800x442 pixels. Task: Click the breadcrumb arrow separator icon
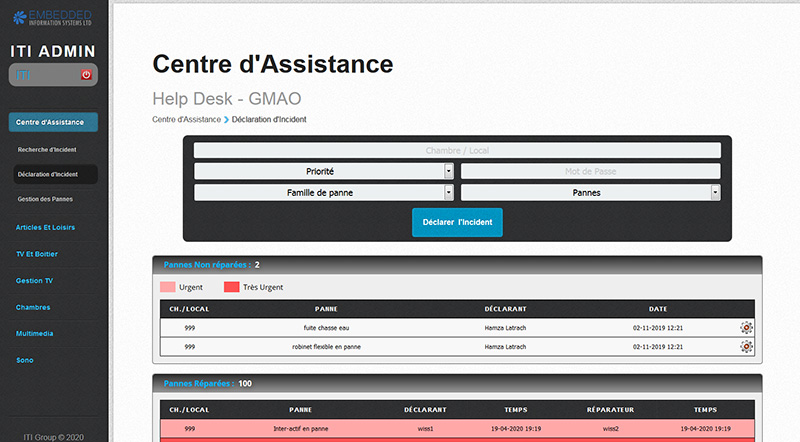(x=226, y=120)
